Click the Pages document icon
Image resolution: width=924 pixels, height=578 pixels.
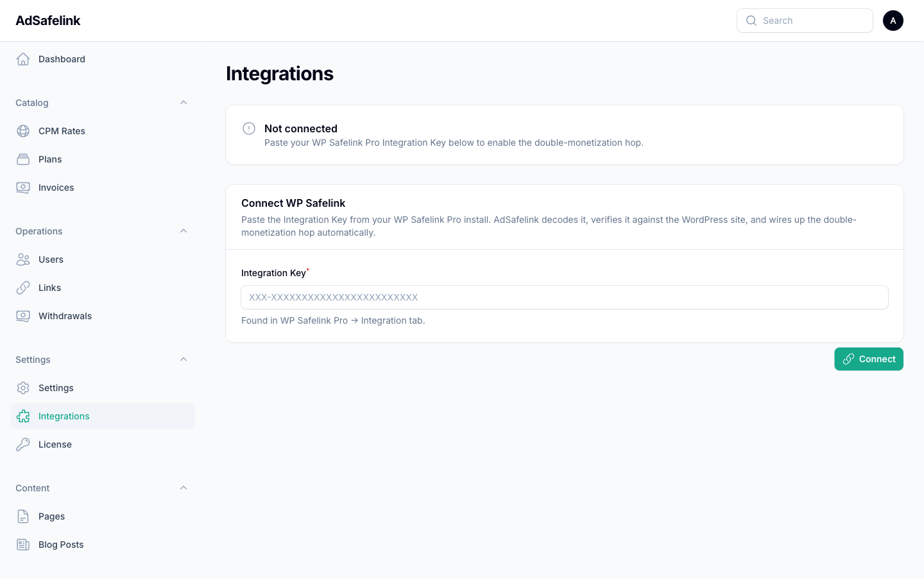pyautogui.click(x=23, y=516)
